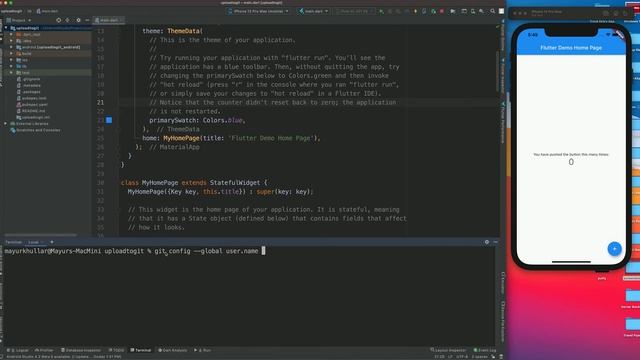The image size is (640, 360).
Task: Click the UTF-8 encoding status bar entry
Action: click(x=462, y=357)
